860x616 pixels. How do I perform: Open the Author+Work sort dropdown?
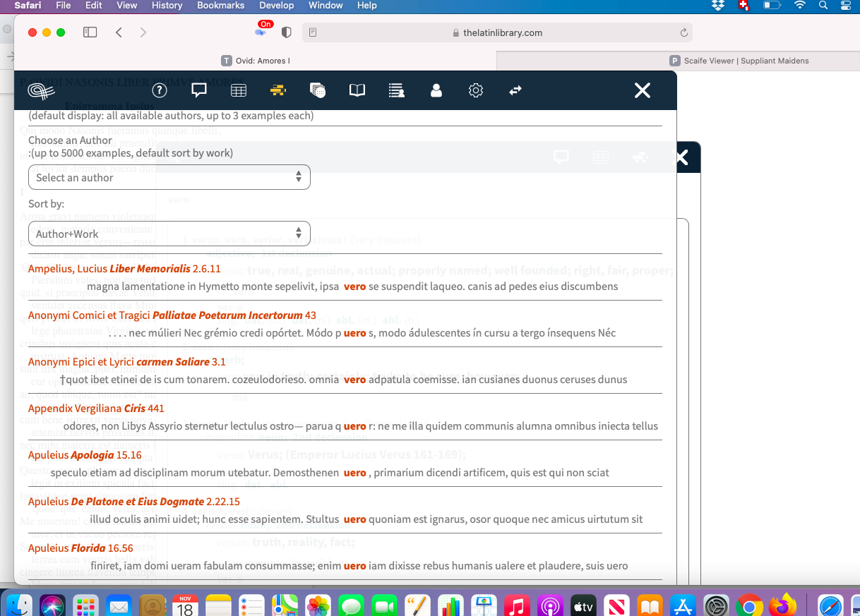click(x=169, y=234)
